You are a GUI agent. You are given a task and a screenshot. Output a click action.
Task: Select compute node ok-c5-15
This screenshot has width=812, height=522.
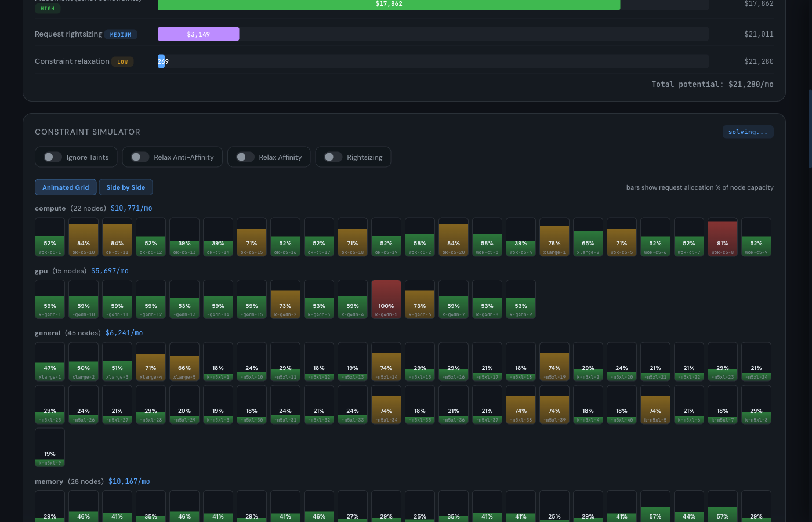point(252,237)
